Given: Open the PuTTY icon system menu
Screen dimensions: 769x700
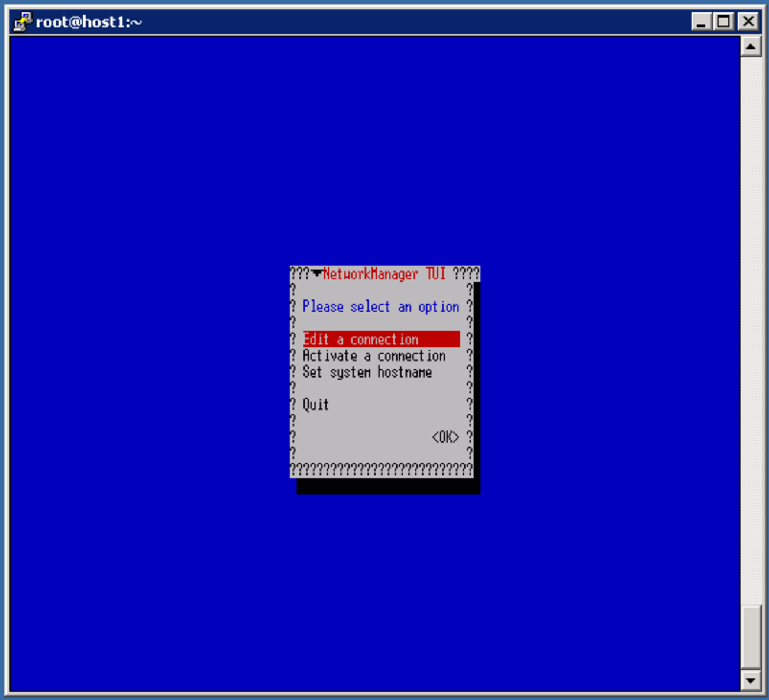Looking at the screenshot, I should (22, 22).
